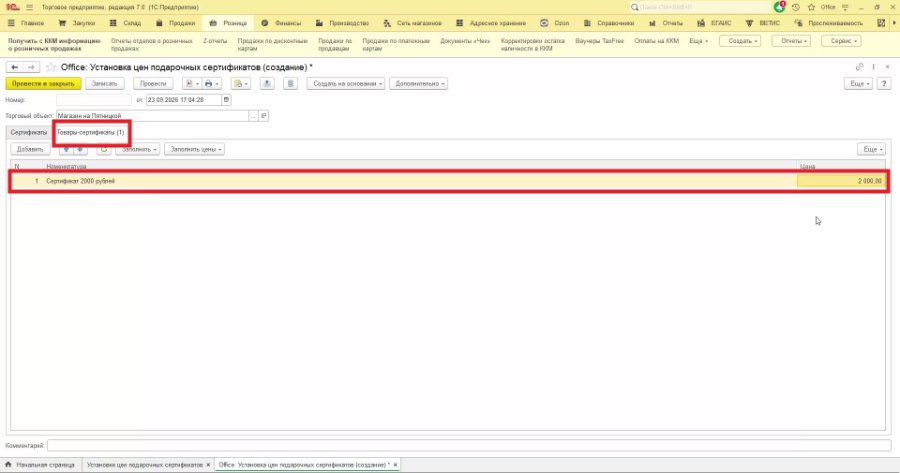The height and width of the screenshot is (473, 900).
Task: Click the help question mark button
Action: coord(884,84)
